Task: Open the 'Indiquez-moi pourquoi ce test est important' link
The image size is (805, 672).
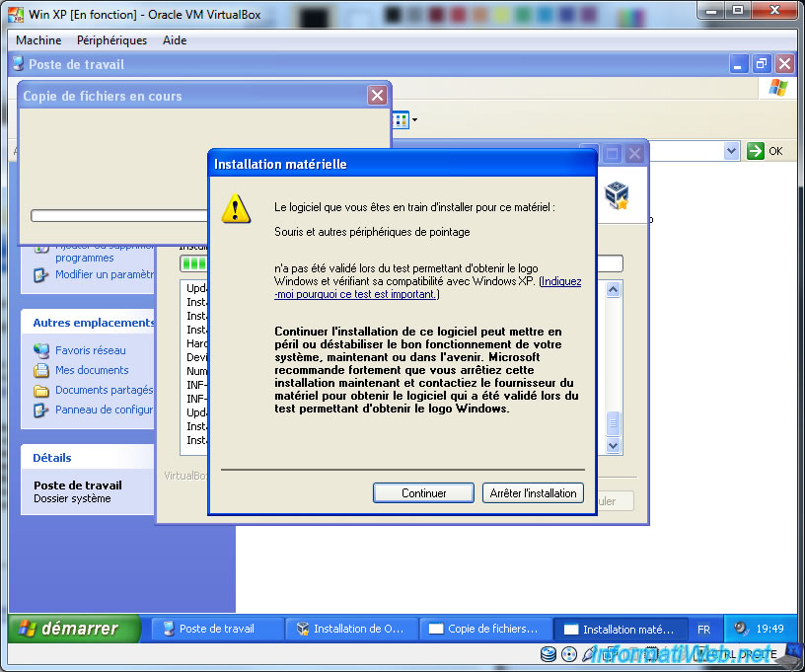Action: (428, 287)
